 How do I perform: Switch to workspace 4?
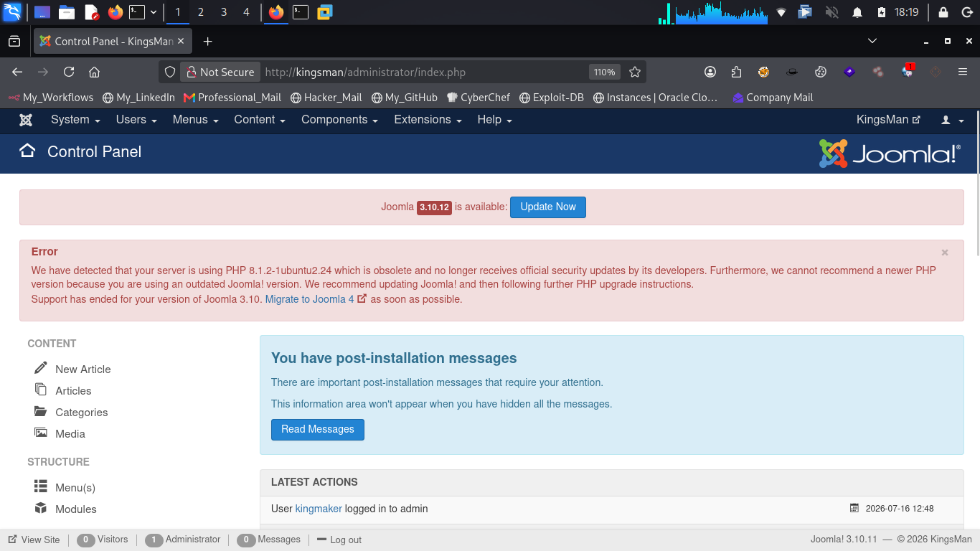pyautogui.click(x=247, y=12)
